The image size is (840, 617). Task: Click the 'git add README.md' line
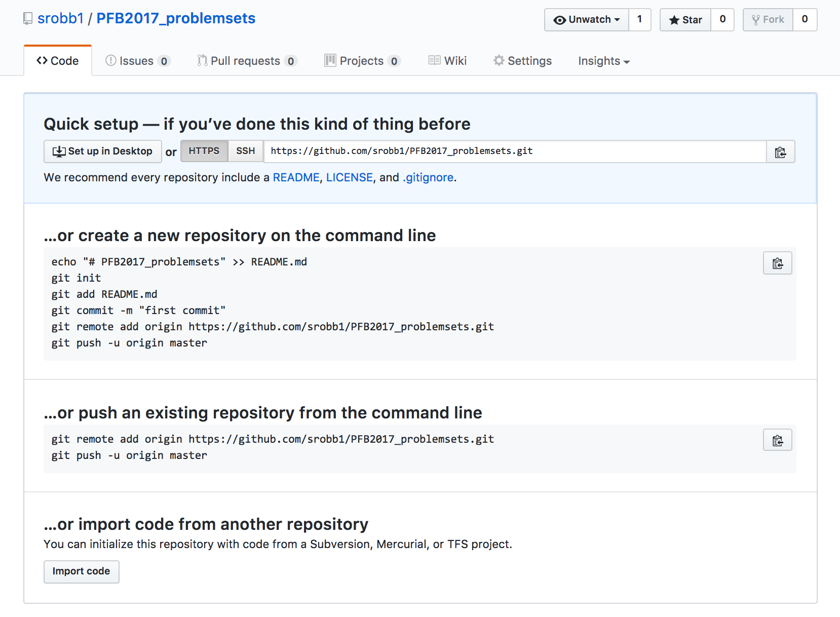point(104,294)
